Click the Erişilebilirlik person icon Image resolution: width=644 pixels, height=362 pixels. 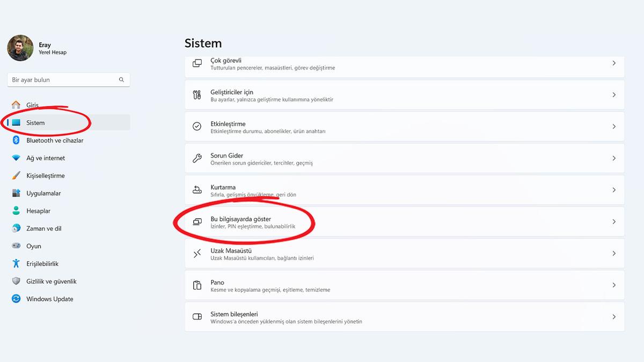point(16,264)
